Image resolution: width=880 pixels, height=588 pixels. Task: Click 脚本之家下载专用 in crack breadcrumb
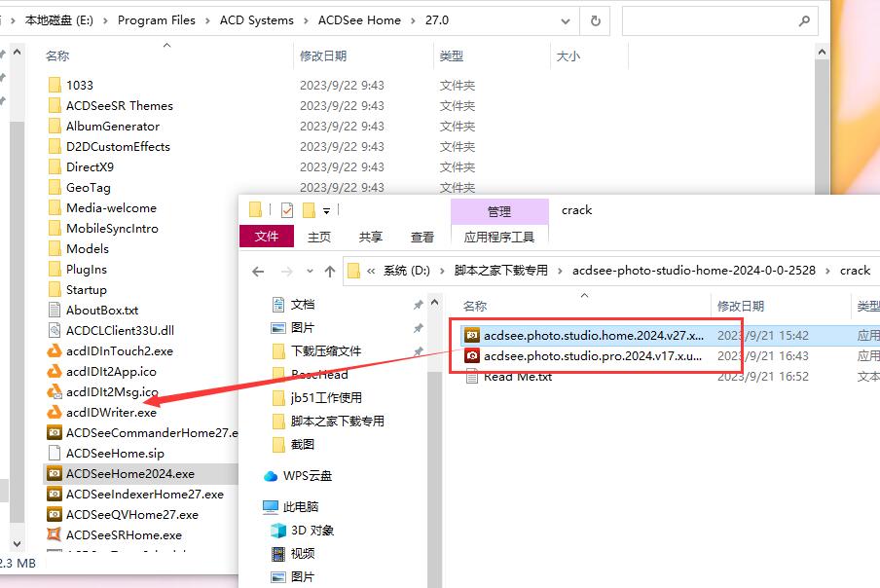pos(500,271)
